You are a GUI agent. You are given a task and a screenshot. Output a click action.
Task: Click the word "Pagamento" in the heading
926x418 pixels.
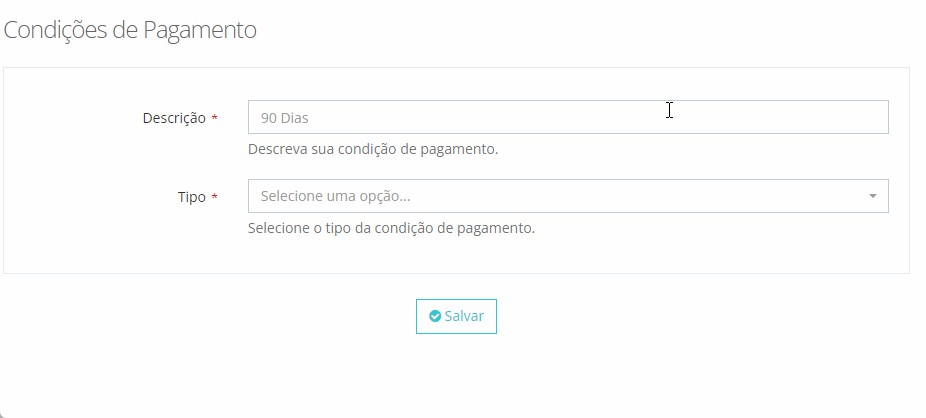pyautogui.click(x=200, y=30)
